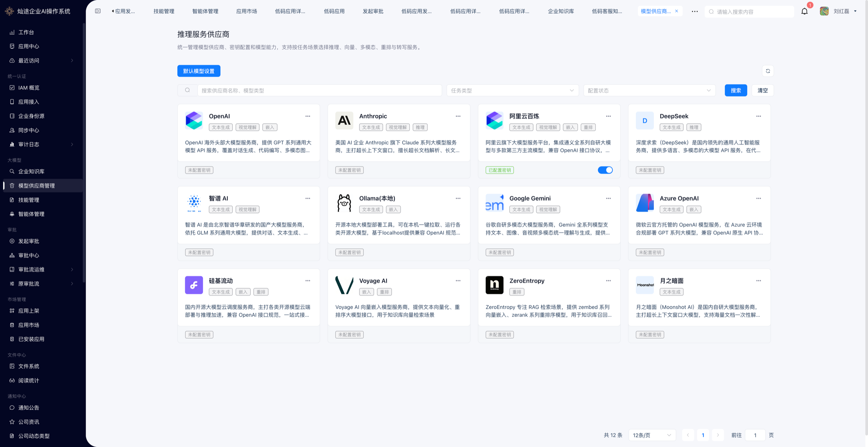Focus the 搜索供应商名称、模型类型 field
Image resolution: width=868 pixels, height=447 pixels.
point(319,90)
